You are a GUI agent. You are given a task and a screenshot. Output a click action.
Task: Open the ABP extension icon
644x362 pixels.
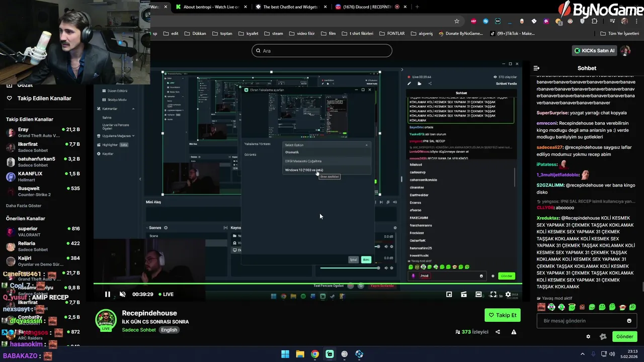point(473,21)
